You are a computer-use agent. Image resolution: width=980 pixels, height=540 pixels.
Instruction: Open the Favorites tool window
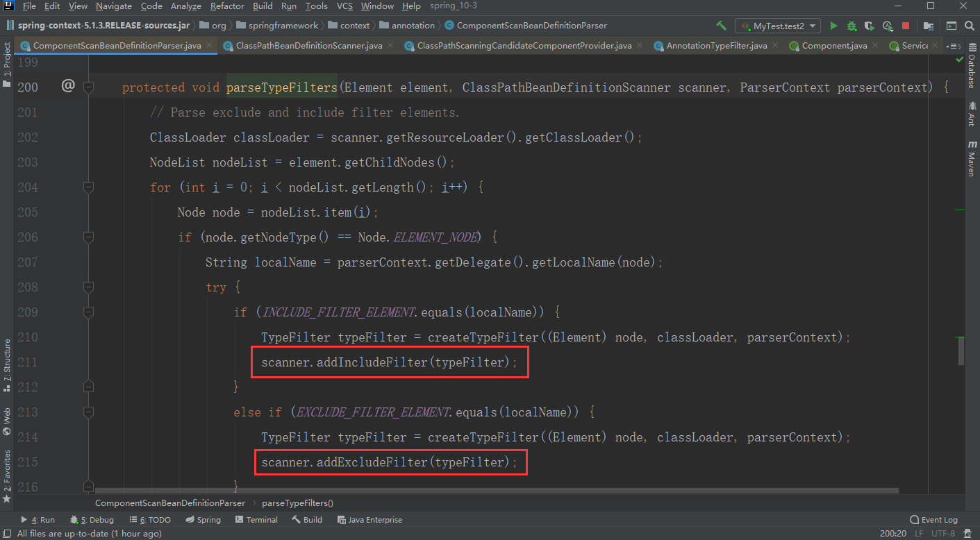(x=7, y=477)
